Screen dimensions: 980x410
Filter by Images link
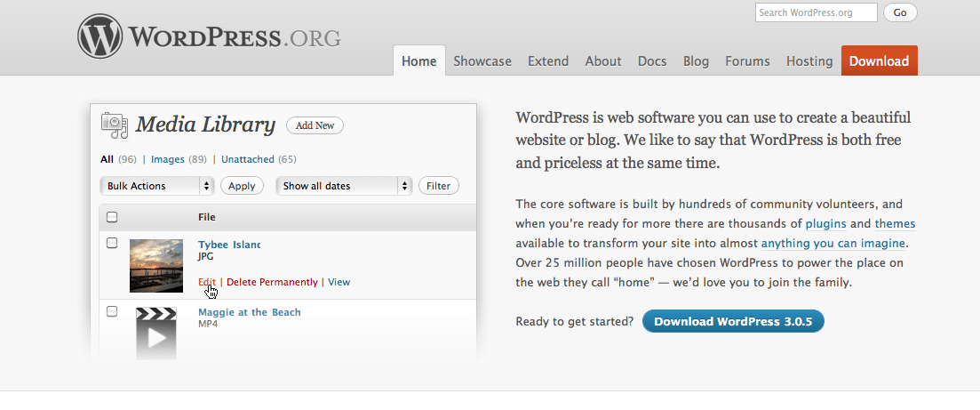[x=168, y=159]
